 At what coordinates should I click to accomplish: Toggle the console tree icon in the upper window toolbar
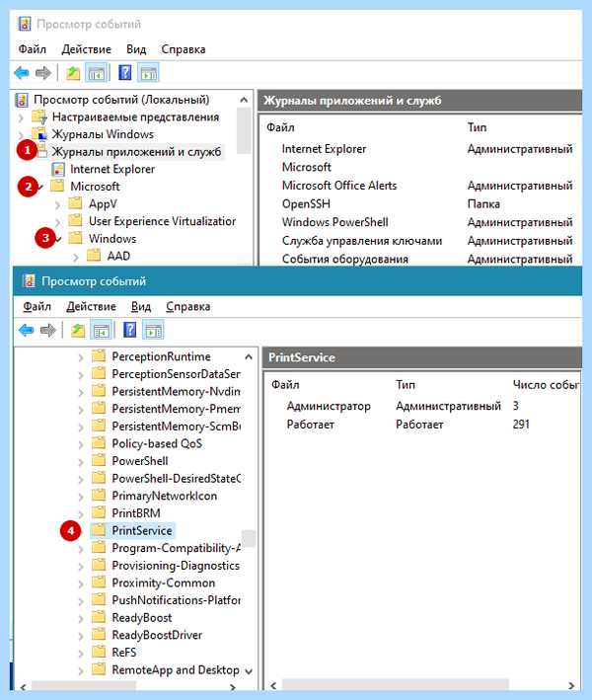click(97, 73)
